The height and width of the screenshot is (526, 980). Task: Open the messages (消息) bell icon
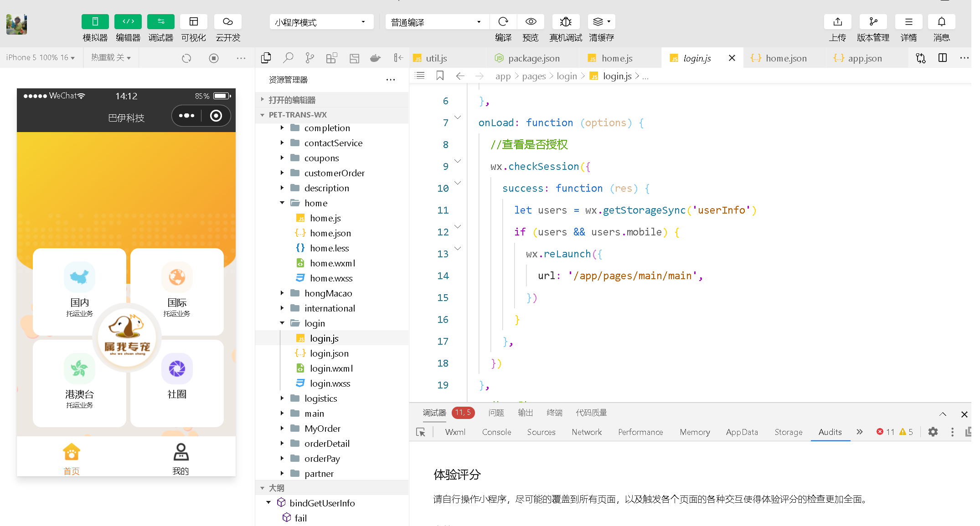pos(941,21)
